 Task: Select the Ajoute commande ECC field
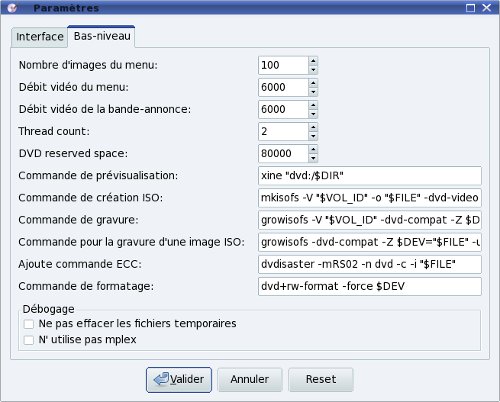pos(370,264)
